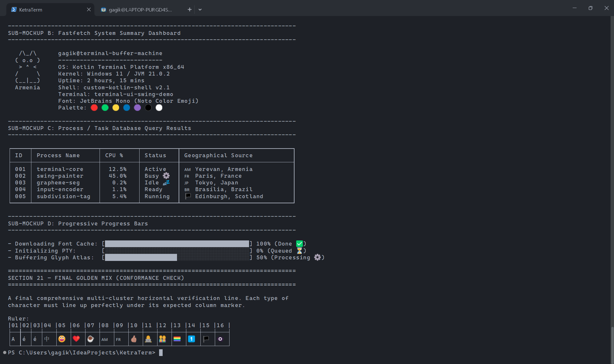This screenshot has height=364, width=614.
Task: Click the FR flag tag before Paris
Action: 187,176
